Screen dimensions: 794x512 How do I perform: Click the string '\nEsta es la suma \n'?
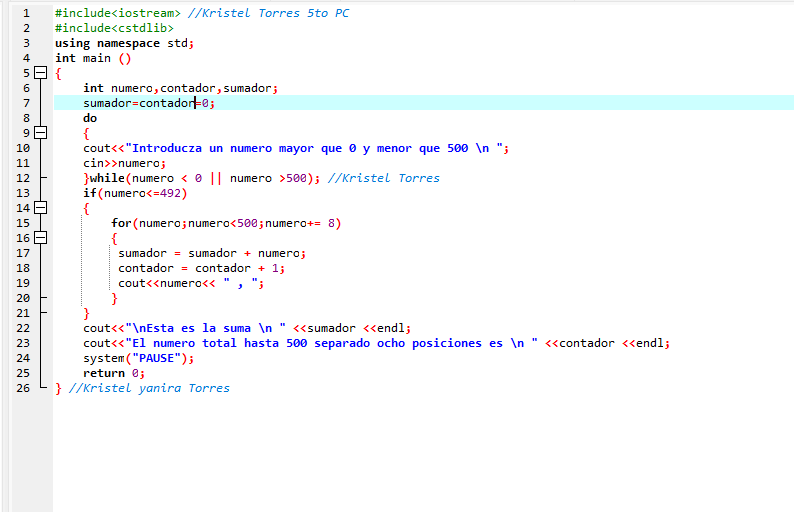[x=206, y=328]
